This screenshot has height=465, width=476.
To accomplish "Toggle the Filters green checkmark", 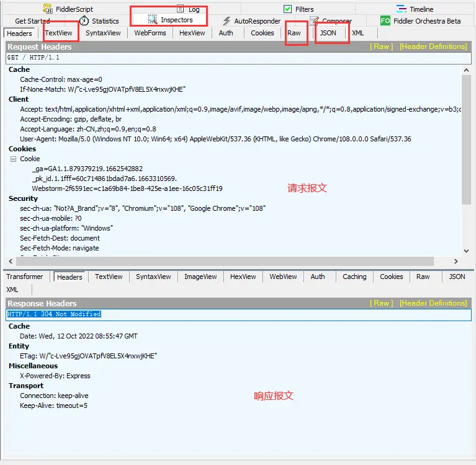I will [287, 9].
